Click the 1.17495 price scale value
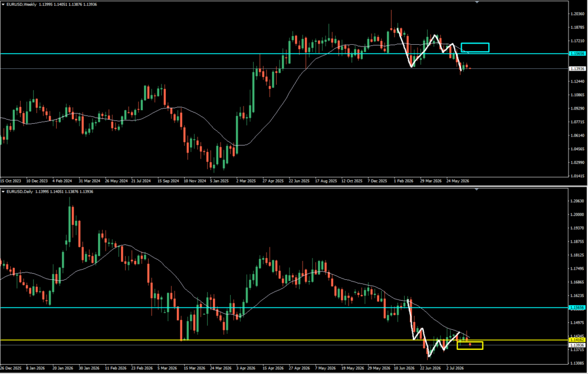 click(578, 268)
